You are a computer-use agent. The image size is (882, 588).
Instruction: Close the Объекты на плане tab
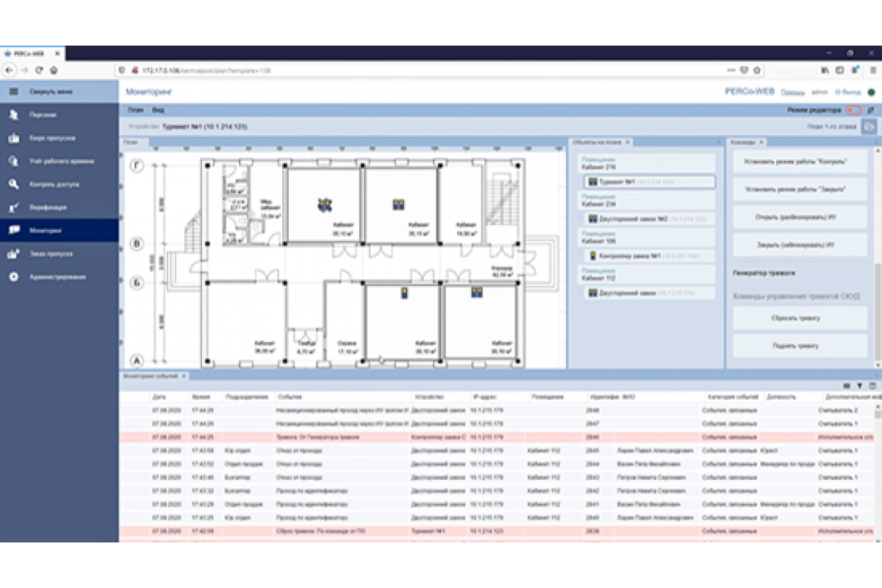628,142
